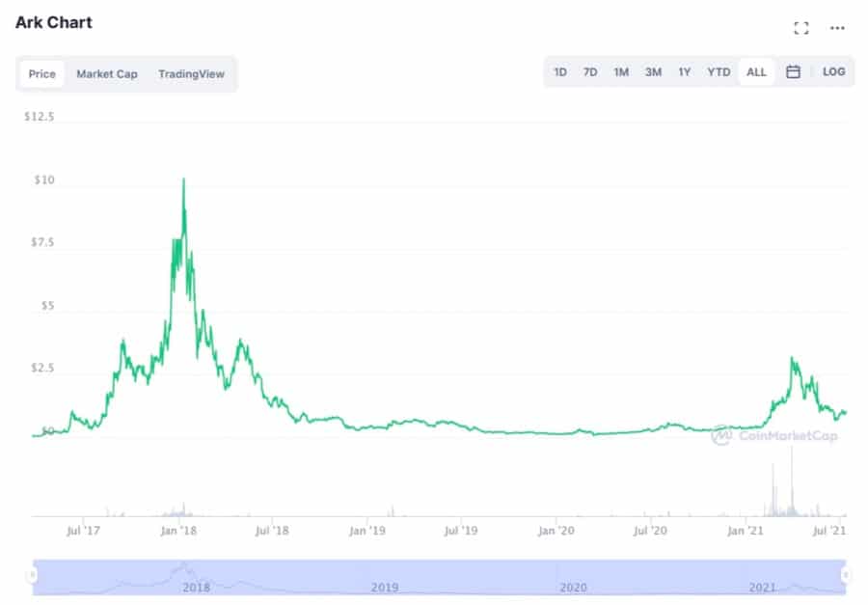This screenshot has height=605, width=868.
Task: Choose the 1Y time range
Action: pyautogui.click(x=684, y=72)
